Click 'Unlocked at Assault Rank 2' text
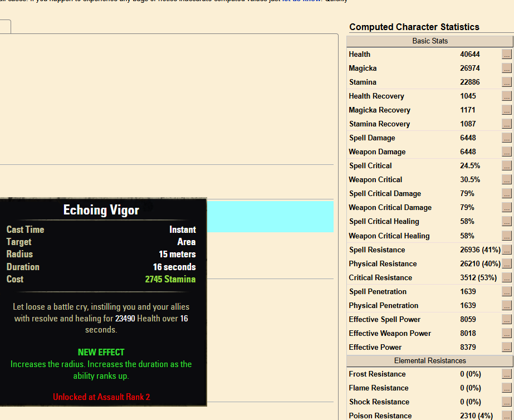514x420 pixels. 101,397
